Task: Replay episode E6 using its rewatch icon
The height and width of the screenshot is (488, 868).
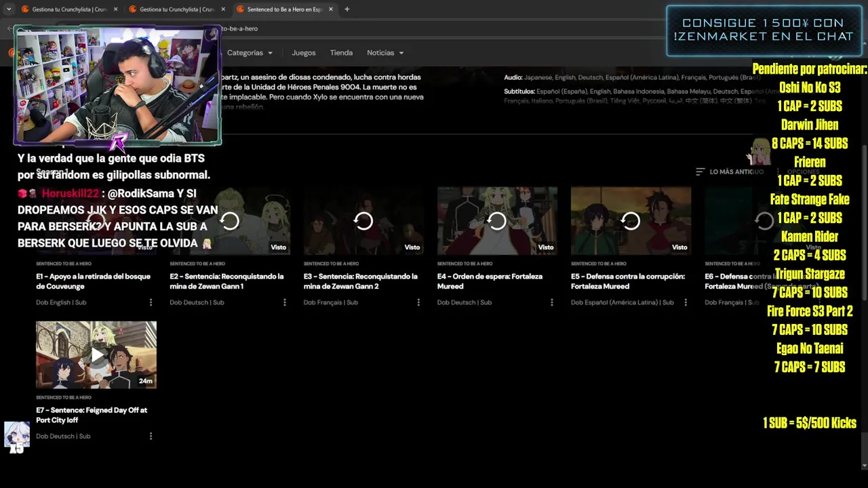Action: 764,221
